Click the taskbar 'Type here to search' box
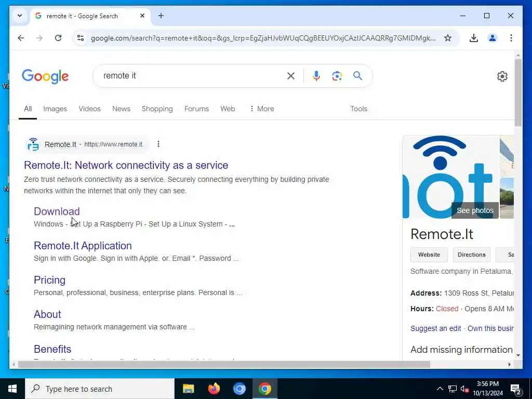Screen dimensions: 532x399 [x=100, y=389]
